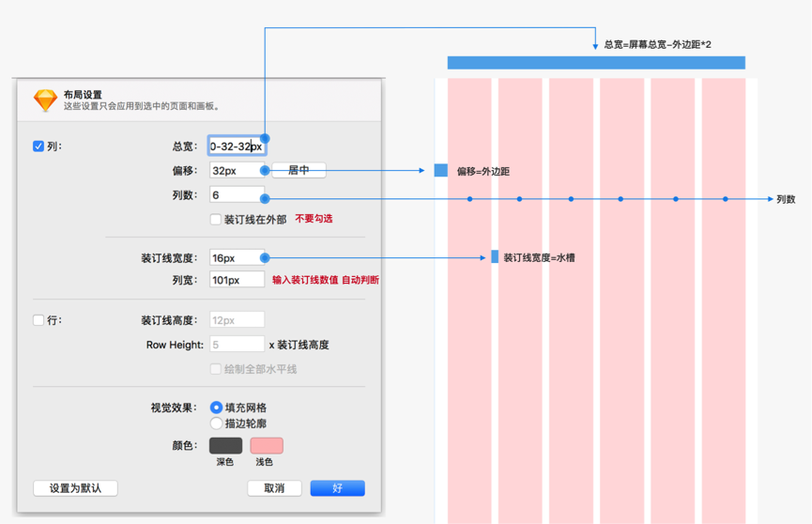Click the 列数 column count field

pyautogui.click(x=237, y=195)
